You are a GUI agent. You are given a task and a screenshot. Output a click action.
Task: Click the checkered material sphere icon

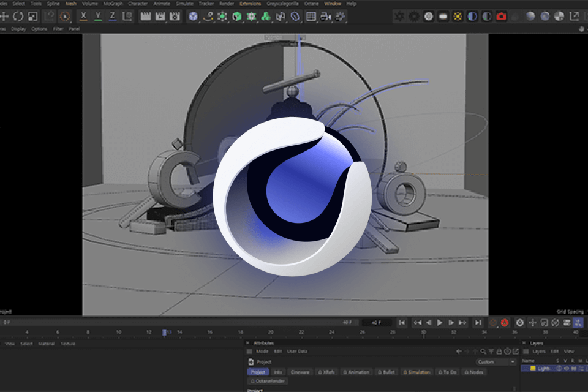tap(559, 16)
